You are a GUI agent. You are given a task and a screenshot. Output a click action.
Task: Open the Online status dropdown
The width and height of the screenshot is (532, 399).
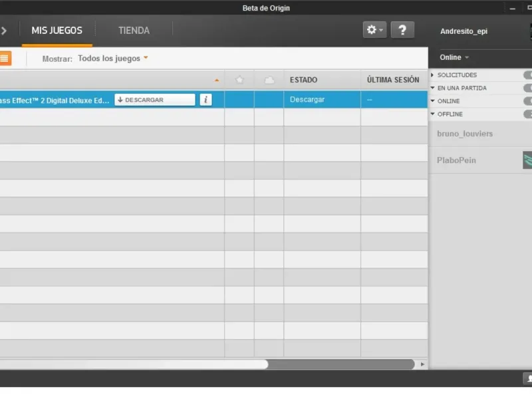tap(454, 57)
